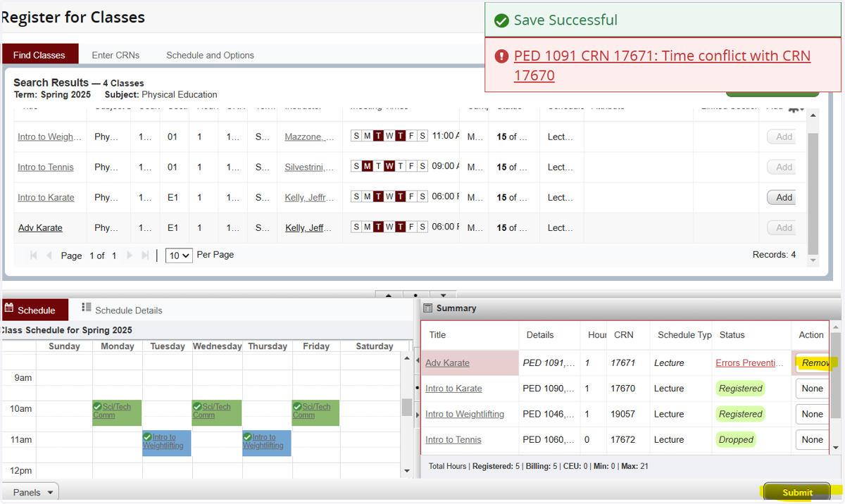845x504 pixels.
Task: Select the Schedule calendar tab
Action: pyautogui.click(x=35, y=310)
